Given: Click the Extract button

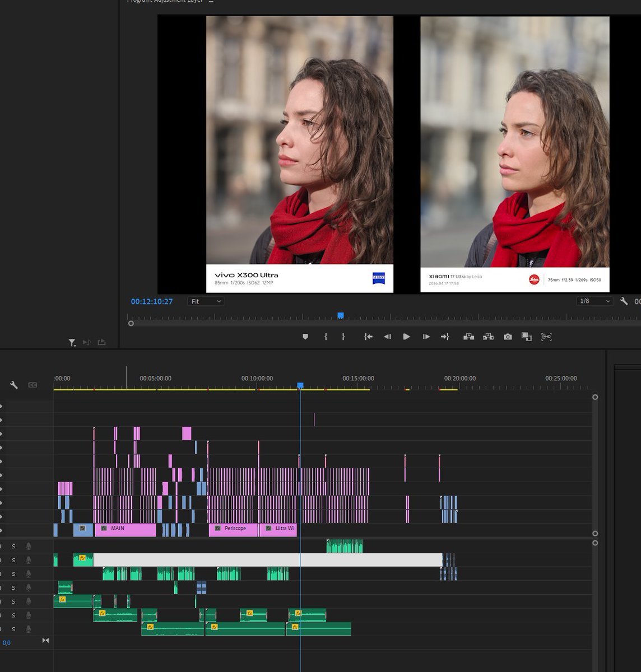Looking at the screenshot, I should pyautogui.click(x=488, y=337).
